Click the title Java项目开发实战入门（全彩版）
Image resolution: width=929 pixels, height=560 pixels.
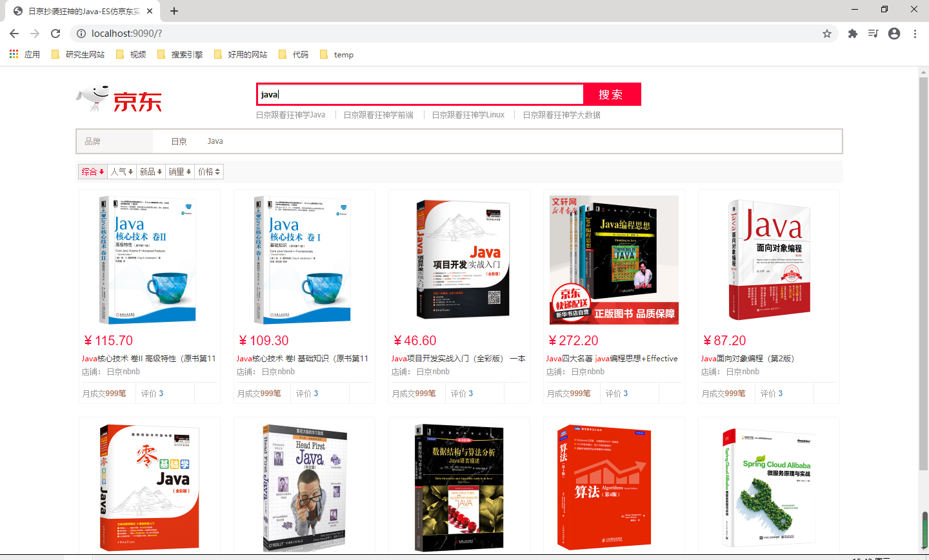pos(459,359)
